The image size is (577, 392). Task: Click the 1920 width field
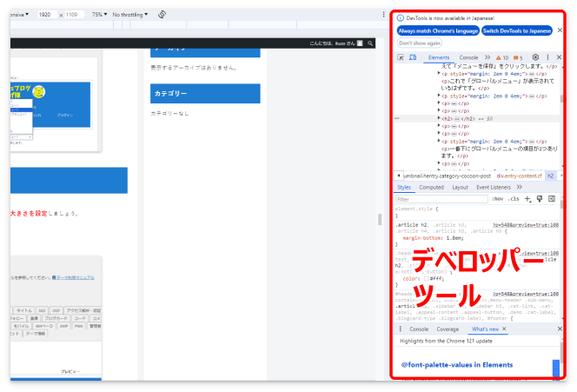pos(47,15)
